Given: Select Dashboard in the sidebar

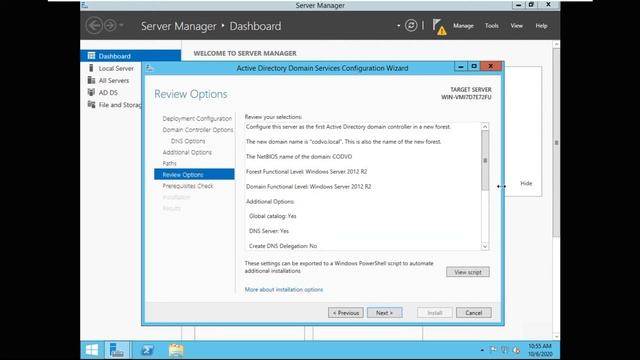Looking at the screenshot, I should click(x=131, y=56).
